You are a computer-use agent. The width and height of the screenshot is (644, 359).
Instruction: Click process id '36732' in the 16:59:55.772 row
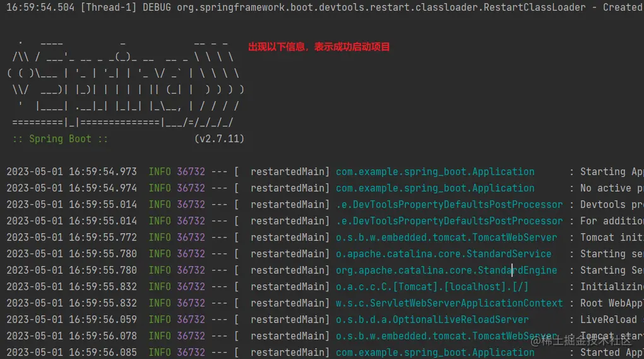[x=191, y=238]
